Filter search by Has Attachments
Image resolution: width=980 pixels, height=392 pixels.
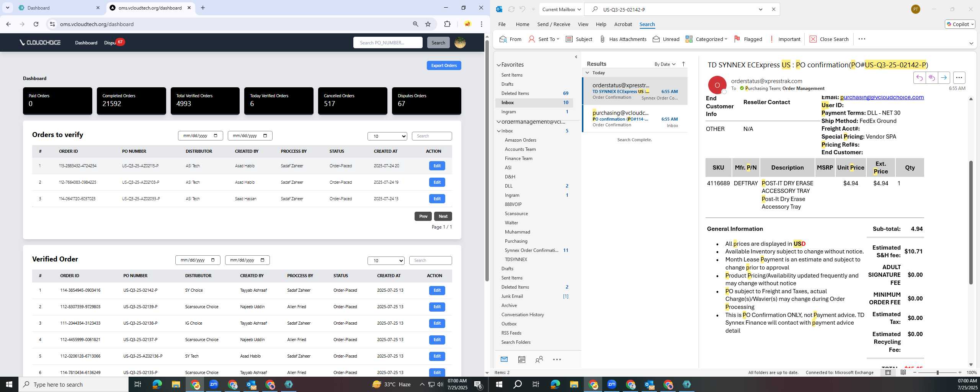[623, 39]
